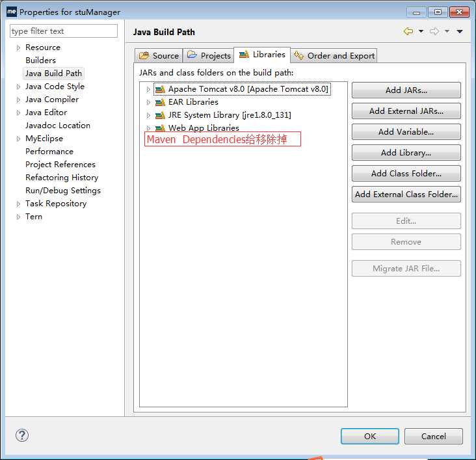
Task: Expand the Resource category in sidebar
Action: (18, 47)
